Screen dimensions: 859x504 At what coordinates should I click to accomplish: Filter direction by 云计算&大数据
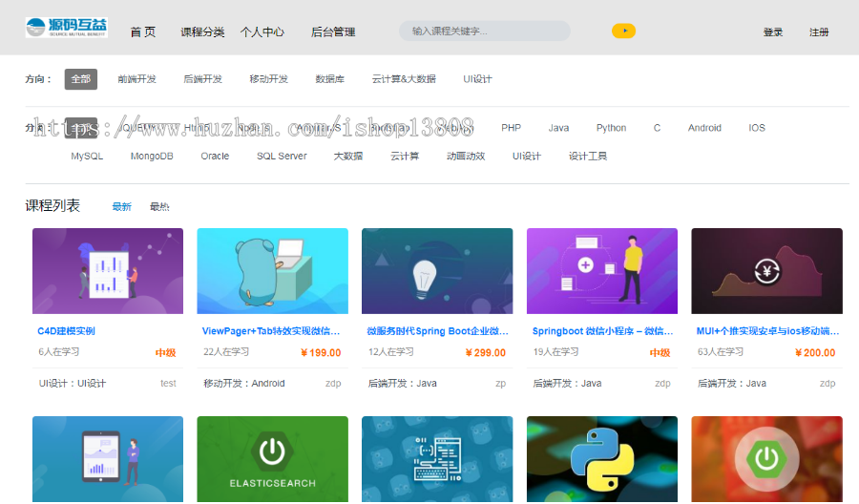click(404, 79)
